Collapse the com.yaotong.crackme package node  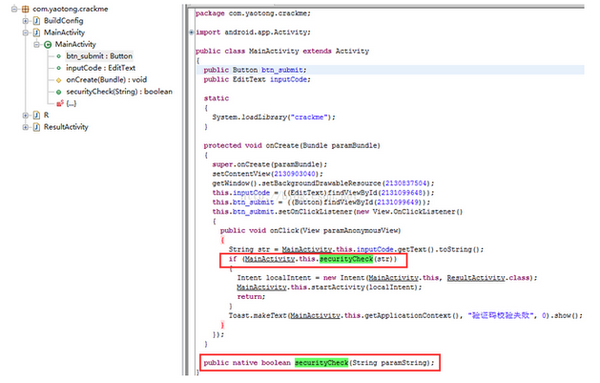(14, 9)
